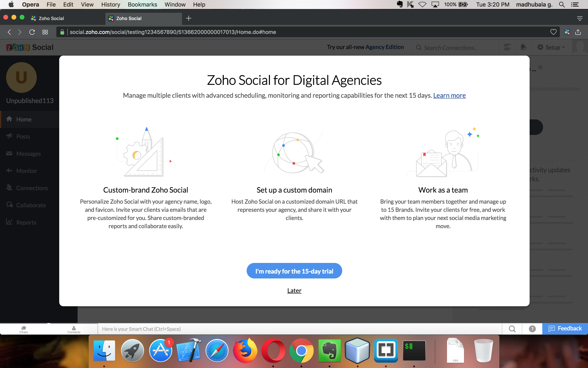Click the Opera icon in the Dock
This screenshot has height=368, width=588.
click(273, 351)
